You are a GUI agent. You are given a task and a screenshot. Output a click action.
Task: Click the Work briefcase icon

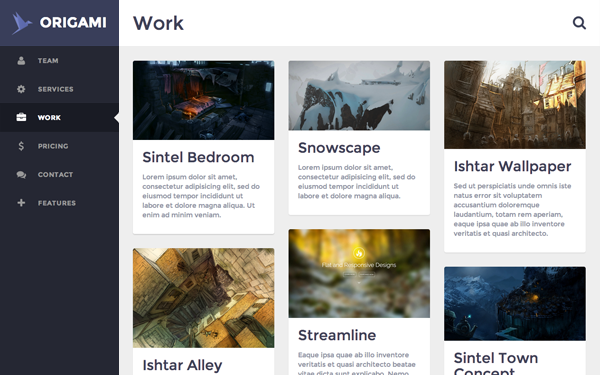coord(21,117)
